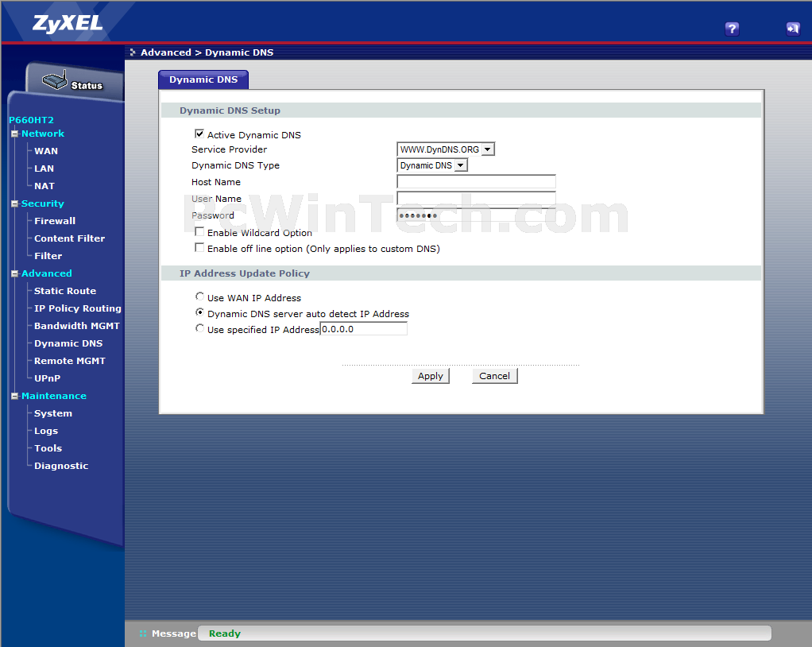812x647 pixels.
Task: Open Static Route page
Action: (65, 291)
